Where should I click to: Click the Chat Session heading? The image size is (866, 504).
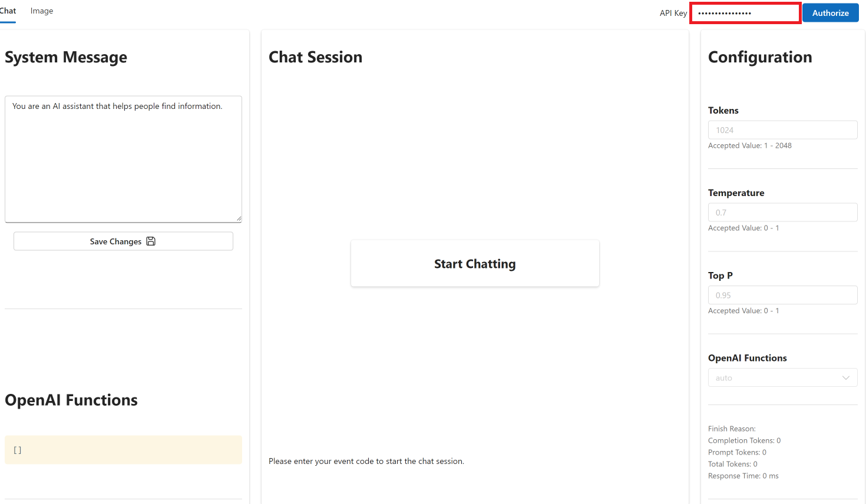(315, 57)
